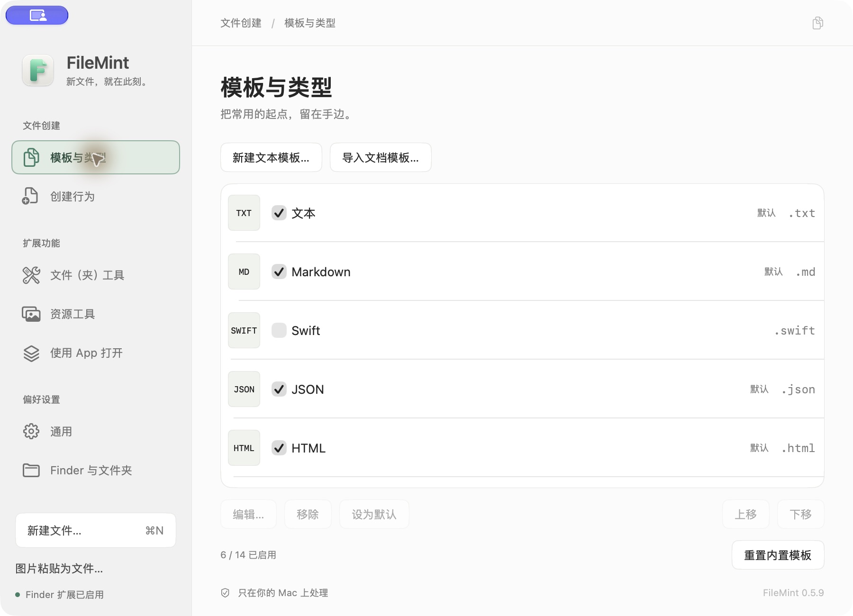Viewport: 853px width, 616px height.
Task: Open the 创建行为 sidebar section
Action: click(x=96, y=196)
